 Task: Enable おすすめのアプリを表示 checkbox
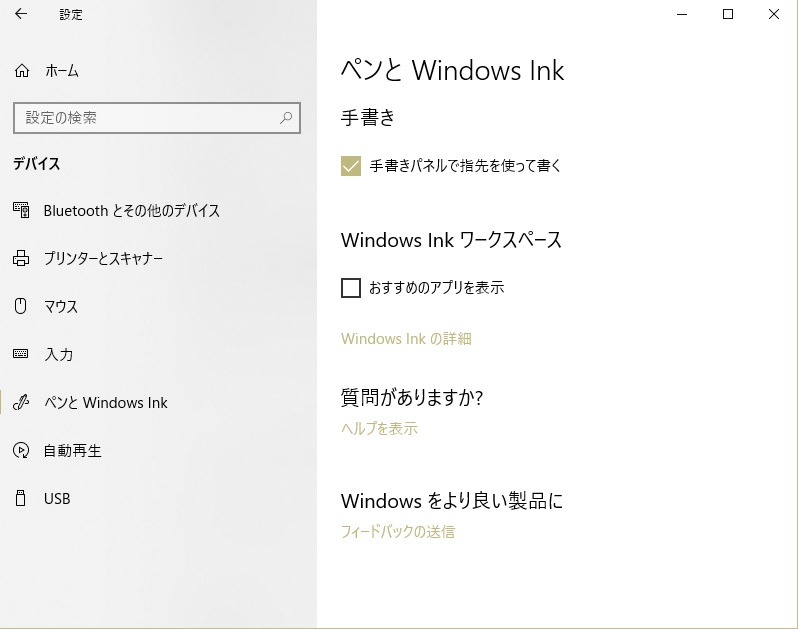pyautogui.click(x=351, y=288)
